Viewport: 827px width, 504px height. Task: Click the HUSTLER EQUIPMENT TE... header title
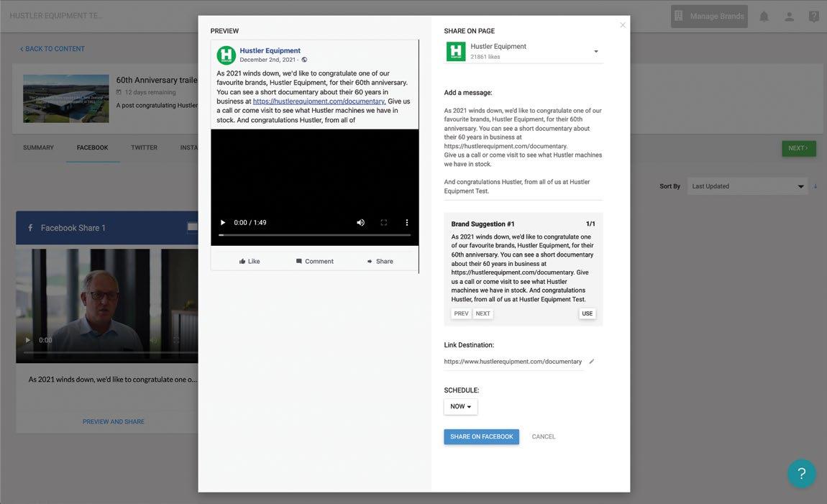(55, 16)
